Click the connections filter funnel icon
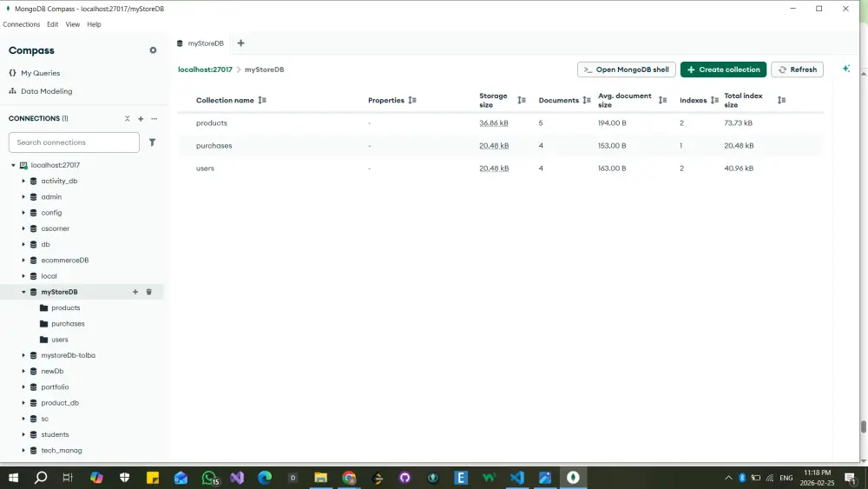The height and width of the screenshot is (489, 868). click(152, 142)
